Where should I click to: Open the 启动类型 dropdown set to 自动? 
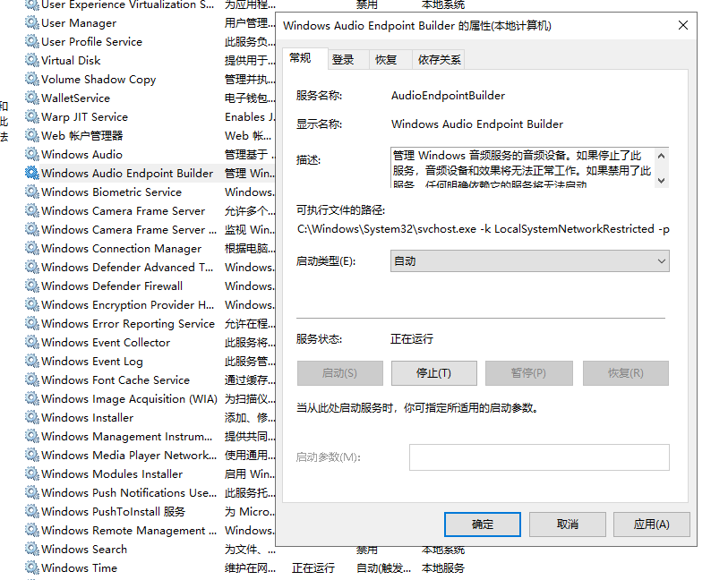click(x=530, y=261)
